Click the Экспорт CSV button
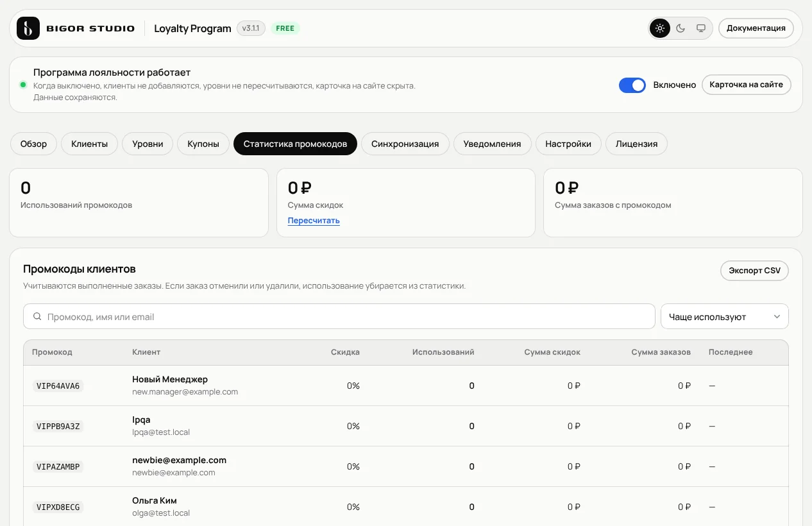The image size is (812, 526). [x=754, y=271]
